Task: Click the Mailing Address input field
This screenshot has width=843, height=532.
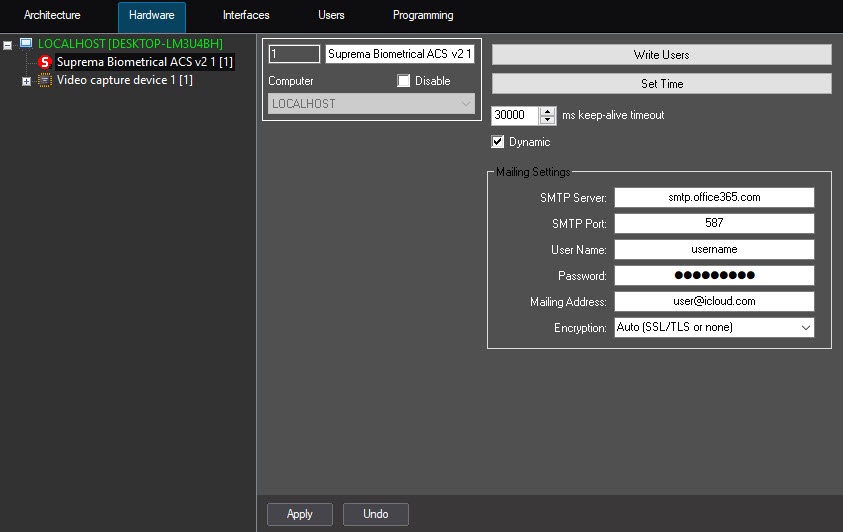Action: point(714,302)
